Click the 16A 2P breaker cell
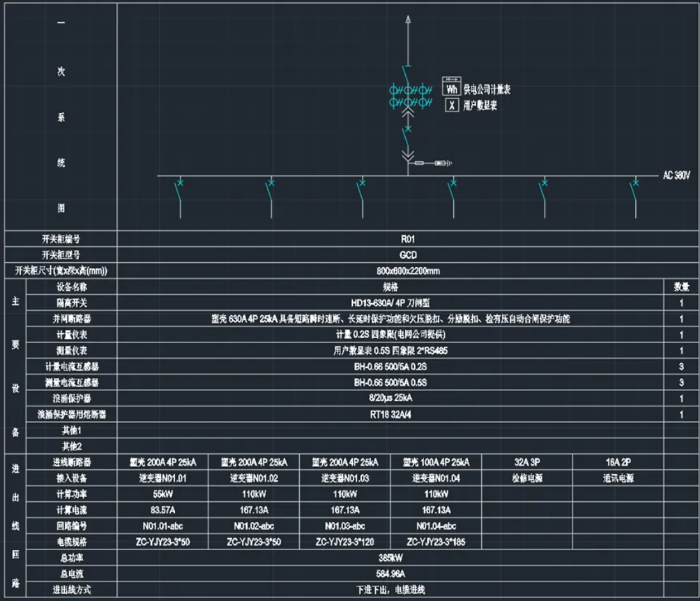Image resolution: width=700 pixels, height=601 pixels. point(618,462)
